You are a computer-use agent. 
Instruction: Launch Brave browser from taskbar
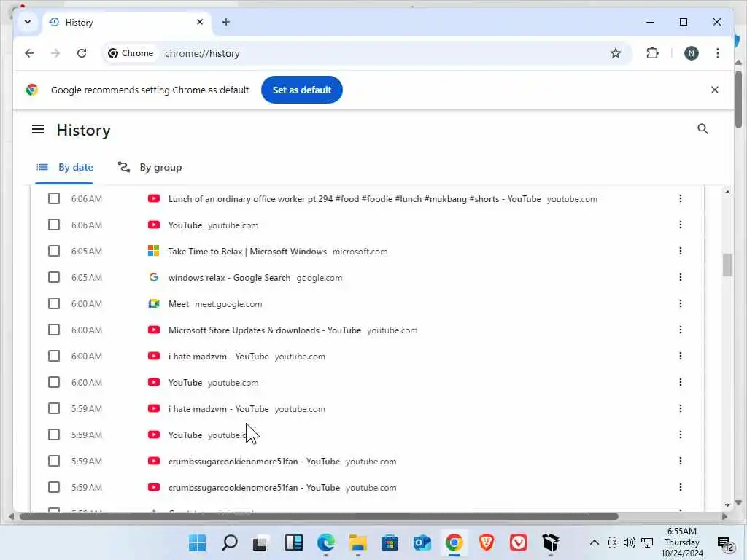(486, 542)
